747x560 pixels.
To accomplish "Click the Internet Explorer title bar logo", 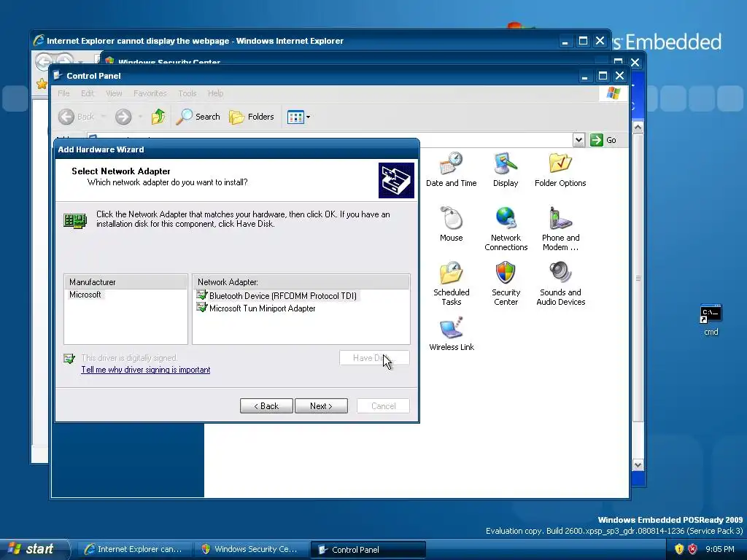I will point(39,41).
